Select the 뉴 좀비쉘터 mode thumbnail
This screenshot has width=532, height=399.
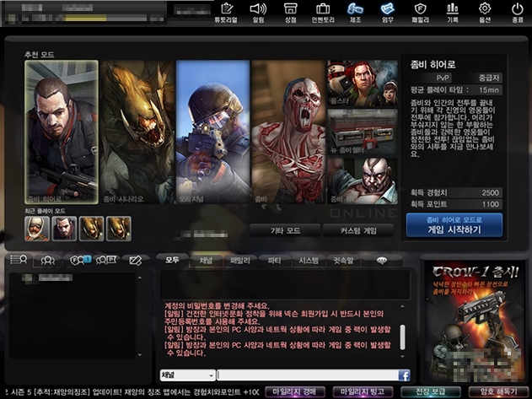[363, 132]
